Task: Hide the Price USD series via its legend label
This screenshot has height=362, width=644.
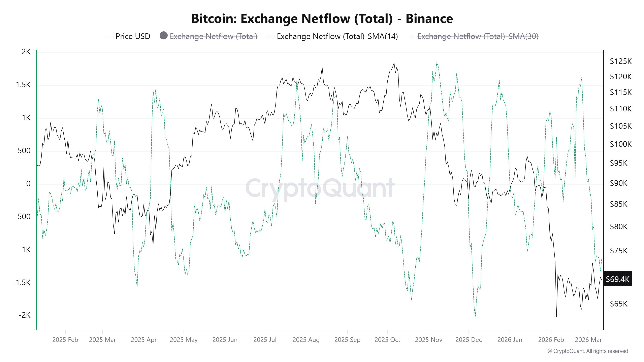Action: click(x=133, y=36)
